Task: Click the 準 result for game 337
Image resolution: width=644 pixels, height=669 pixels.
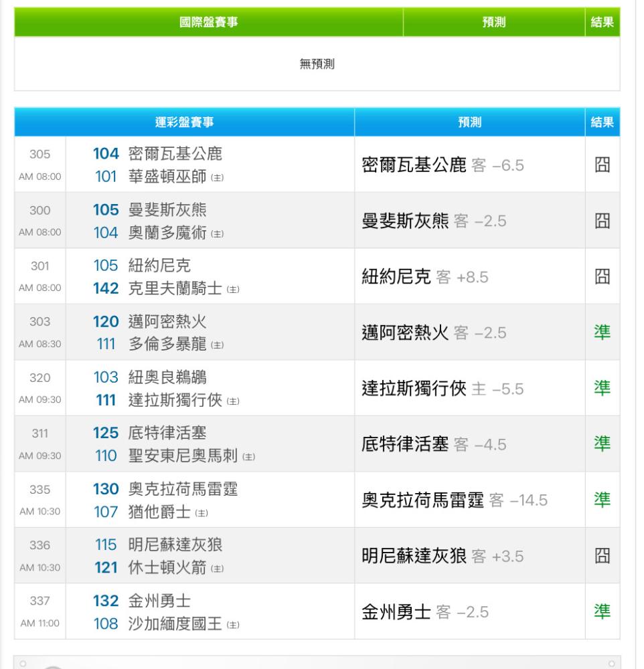Action: (x=602, y=611)
